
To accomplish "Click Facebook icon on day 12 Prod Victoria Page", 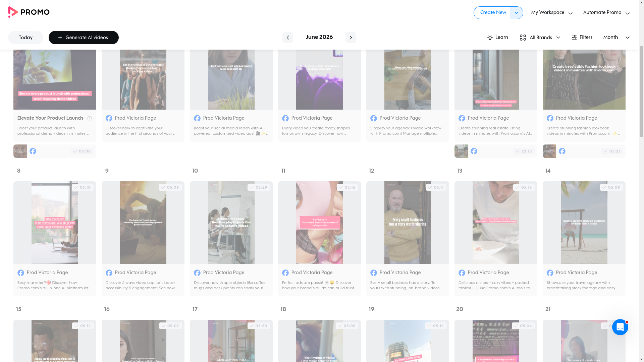I will pyautogui.click(x=374, y=273).
